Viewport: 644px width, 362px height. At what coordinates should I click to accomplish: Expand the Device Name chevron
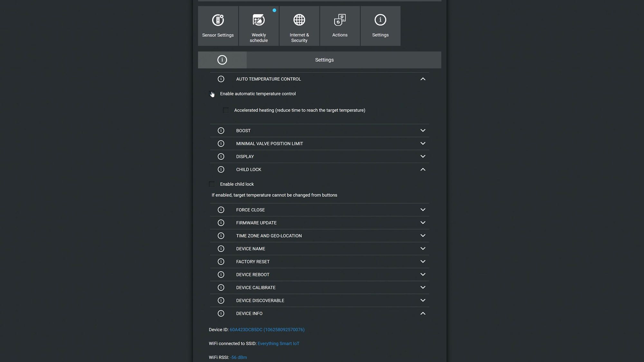tap(423, 249)
